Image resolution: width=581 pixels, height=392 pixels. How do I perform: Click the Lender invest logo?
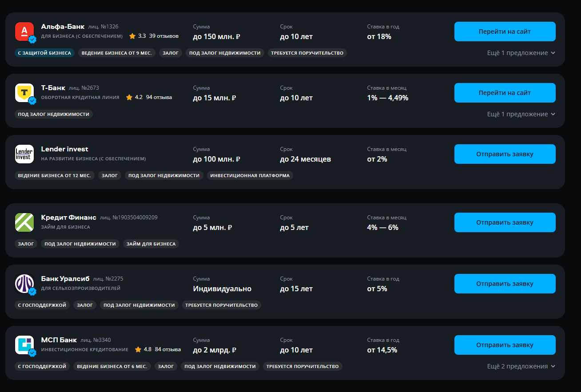[x=24, y=154]
